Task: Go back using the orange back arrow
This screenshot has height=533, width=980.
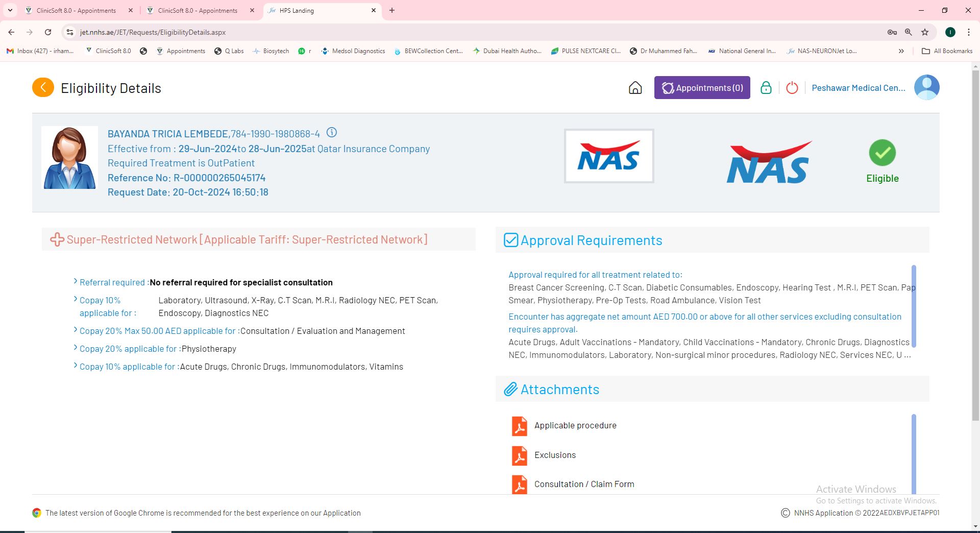Action: [x=43, y=87]
